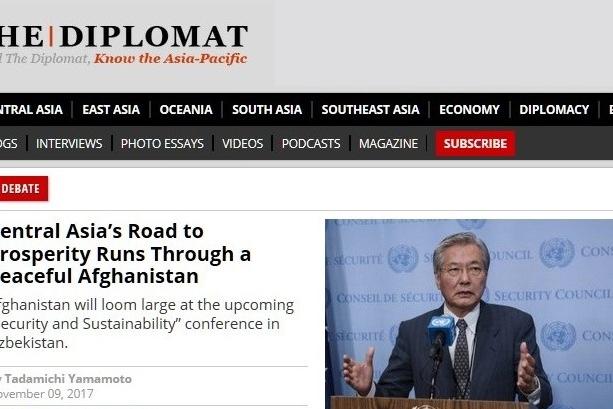Open the Videos page
613x409 pixels.
click(243, 144)
